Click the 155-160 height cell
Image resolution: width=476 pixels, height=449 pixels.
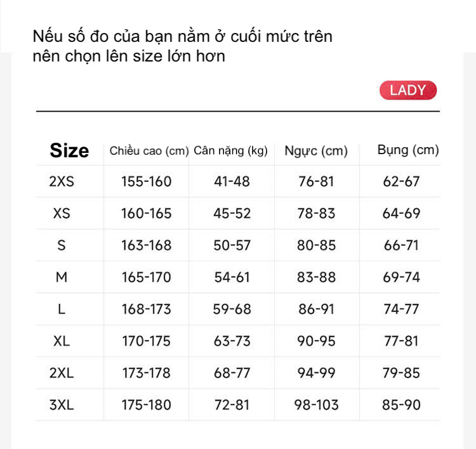click(x=147, y=181)
